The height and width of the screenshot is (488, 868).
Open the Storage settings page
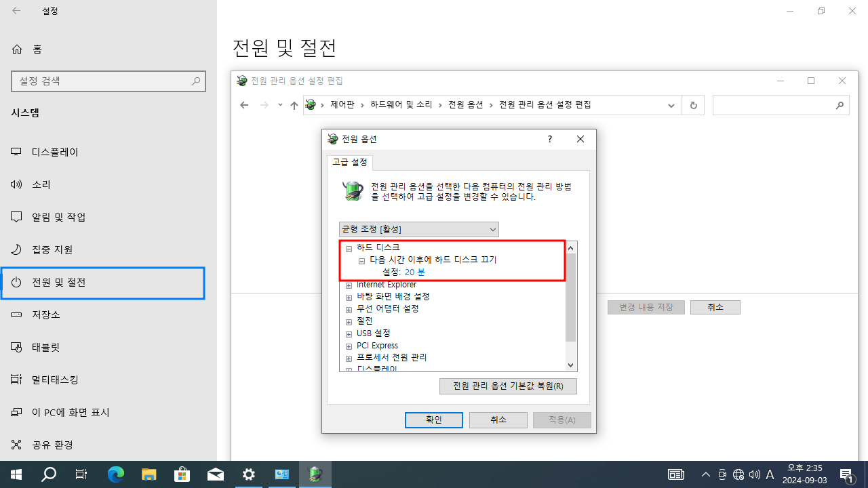[x=108, y=314]
